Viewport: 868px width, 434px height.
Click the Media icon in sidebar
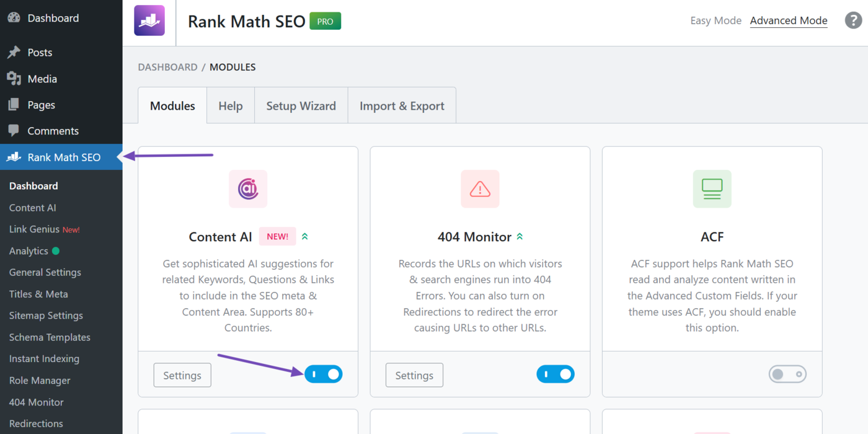point(14,79)
